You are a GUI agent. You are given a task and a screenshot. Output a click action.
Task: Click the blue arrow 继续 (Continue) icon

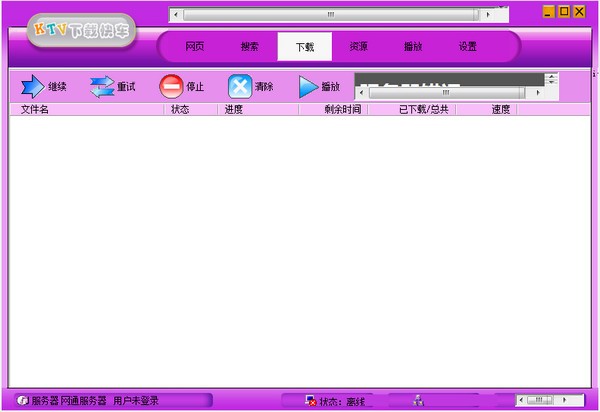pyautogui.click(x=33, y=87)
